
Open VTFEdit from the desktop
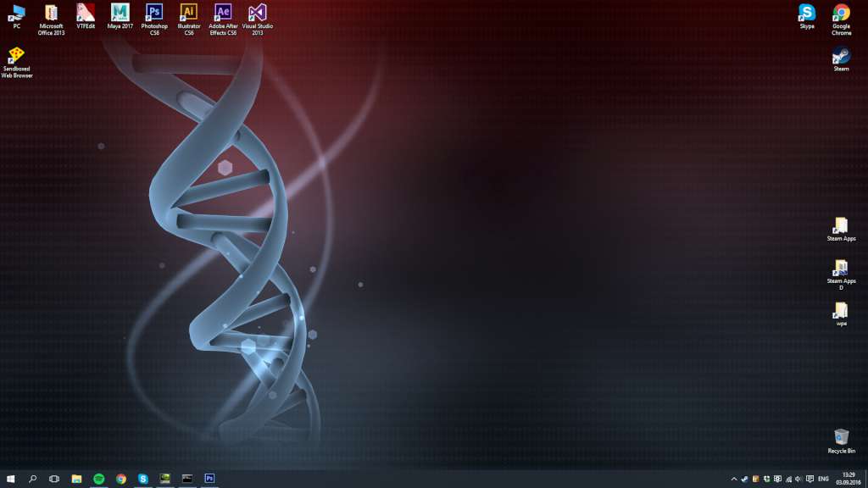tap(85, 15)
